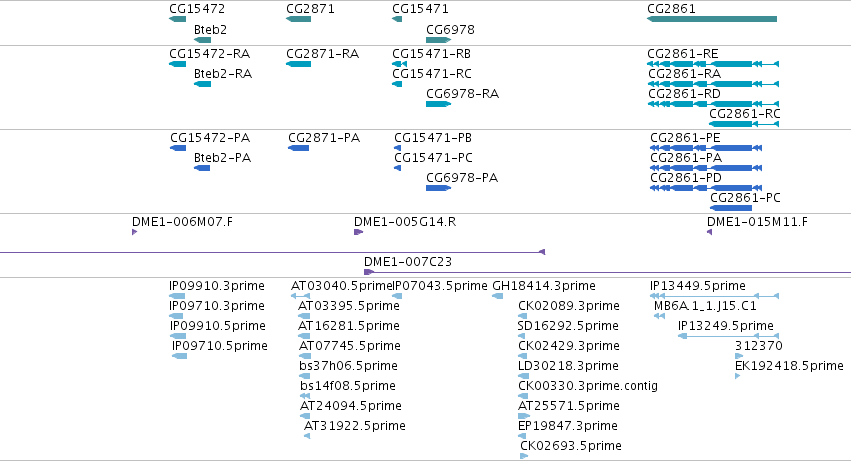Screen dimensions: 851x461
Task: Click transcript CG2861-RD
Action: (x=684, y=94)
